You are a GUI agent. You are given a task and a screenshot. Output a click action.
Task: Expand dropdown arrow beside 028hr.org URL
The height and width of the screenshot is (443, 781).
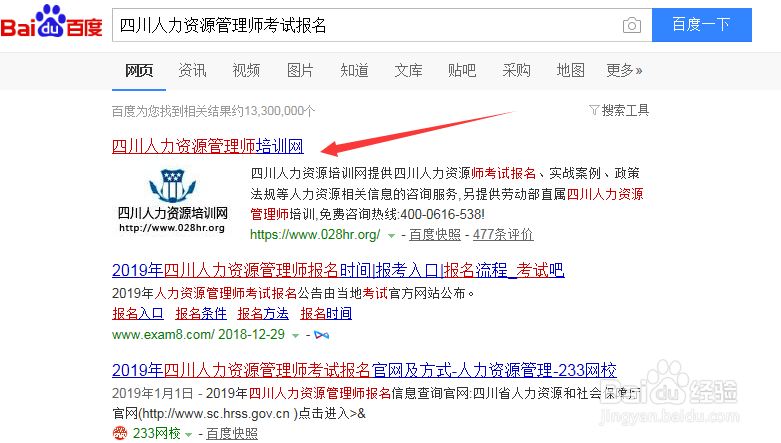[391, 236]
